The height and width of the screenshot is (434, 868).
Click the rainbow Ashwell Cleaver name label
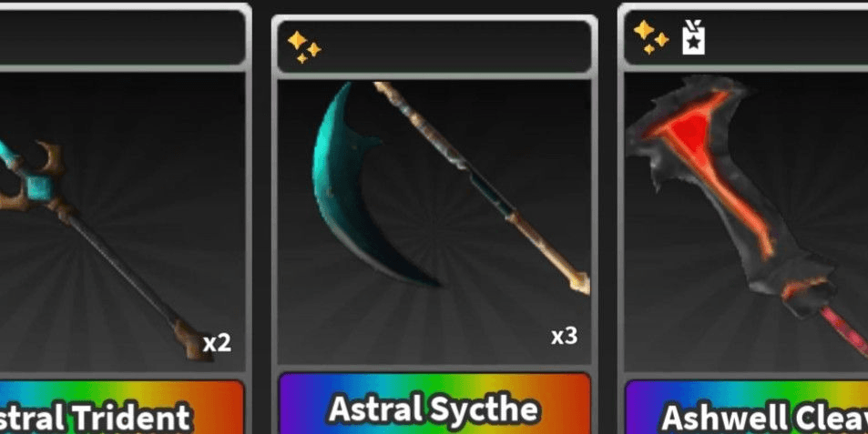747,408
